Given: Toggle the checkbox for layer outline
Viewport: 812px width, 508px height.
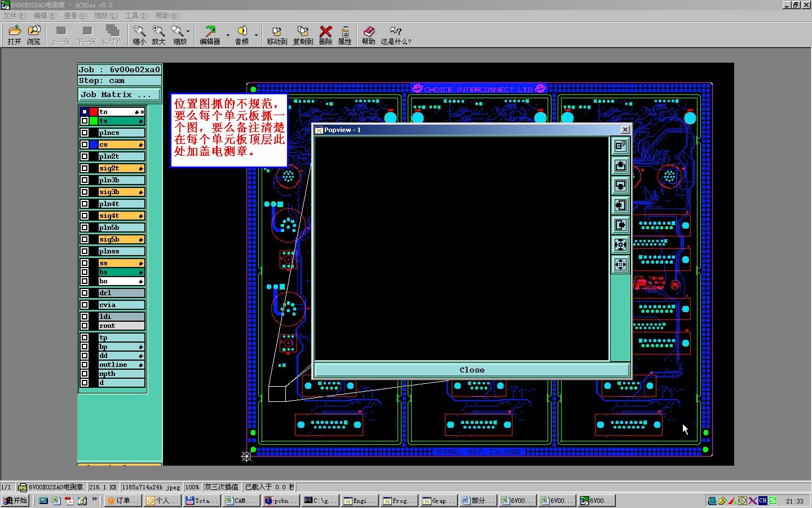Looking at the screenshot, I should 85,365.
